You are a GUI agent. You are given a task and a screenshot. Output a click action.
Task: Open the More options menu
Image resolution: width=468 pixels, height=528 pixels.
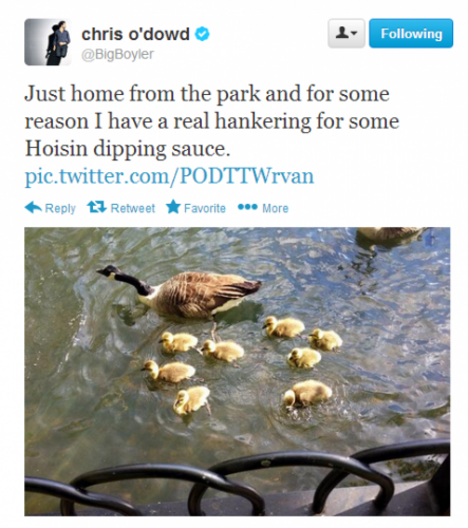[263, 208]
